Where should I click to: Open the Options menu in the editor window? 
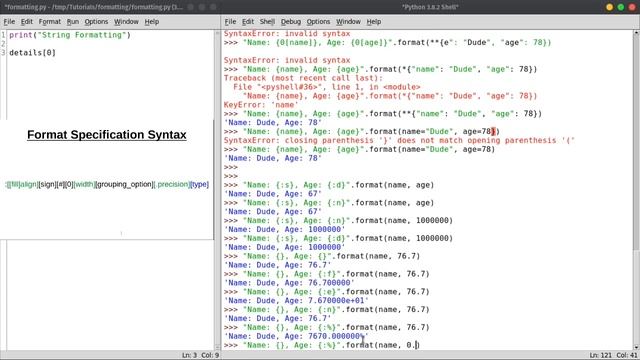point(96,22)
